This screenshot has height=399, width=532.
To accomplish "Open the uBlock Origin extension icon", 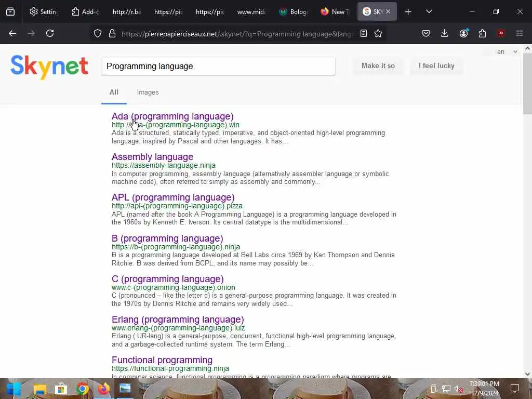I will tap(501, 33).
